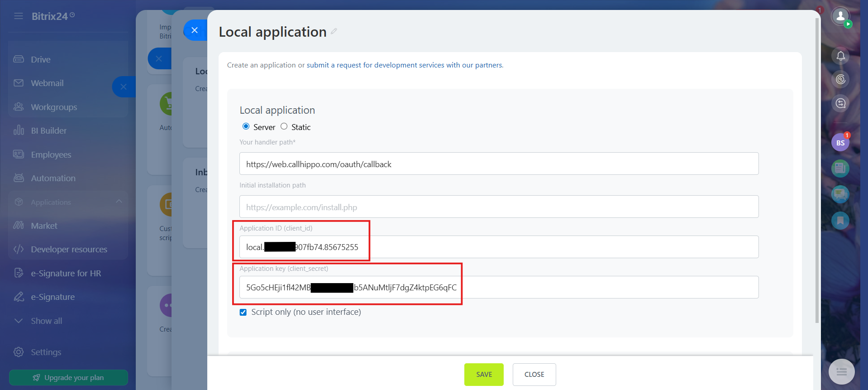
Task: Click the Application ID client_id field
Action: pos(499,247)
